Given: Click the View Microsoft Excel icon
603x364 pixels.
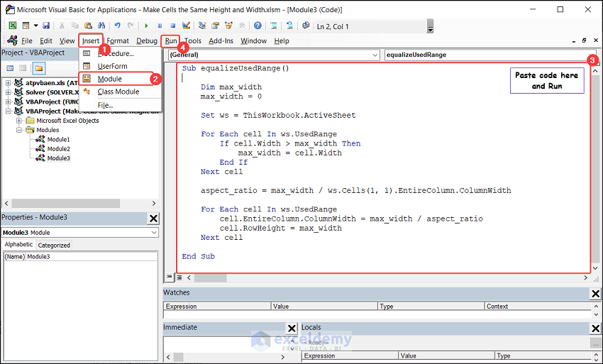Looking at the screenshot, I should pos(12,26).
